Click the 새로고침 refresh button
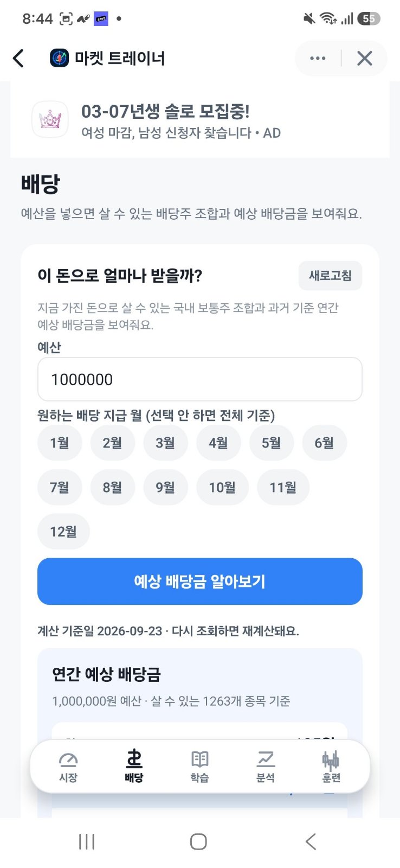 [330, 276]
